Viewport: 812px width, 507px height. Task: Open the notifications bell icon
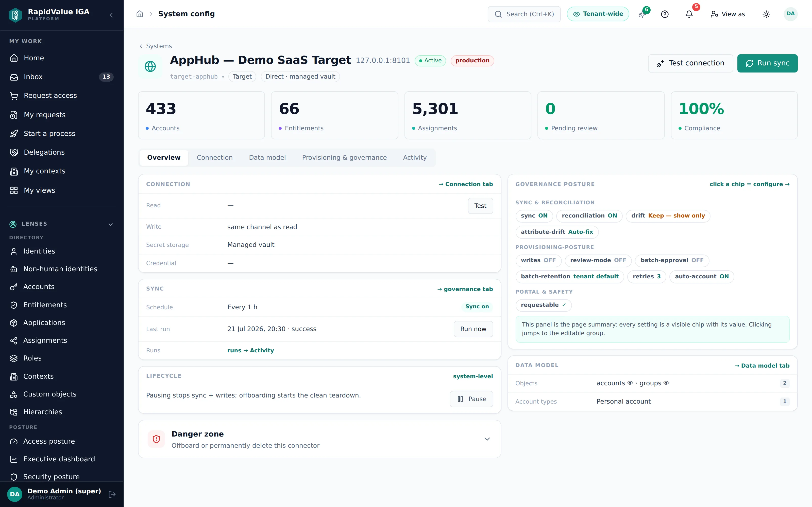(689, 14)
